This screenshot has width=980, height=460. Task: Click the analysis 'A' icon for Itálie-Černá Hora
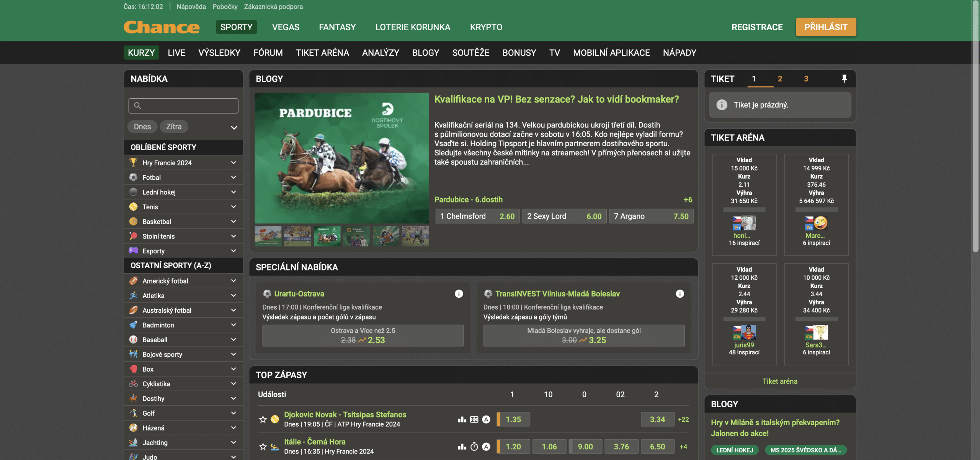(x=486, y=447)
